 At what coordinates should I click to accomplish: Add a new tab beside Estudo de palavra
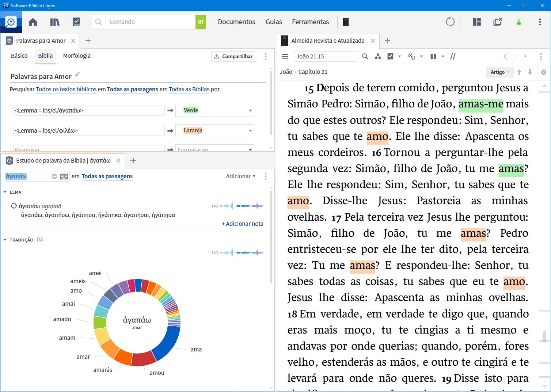pyautogui.click(x=133, y=160)
